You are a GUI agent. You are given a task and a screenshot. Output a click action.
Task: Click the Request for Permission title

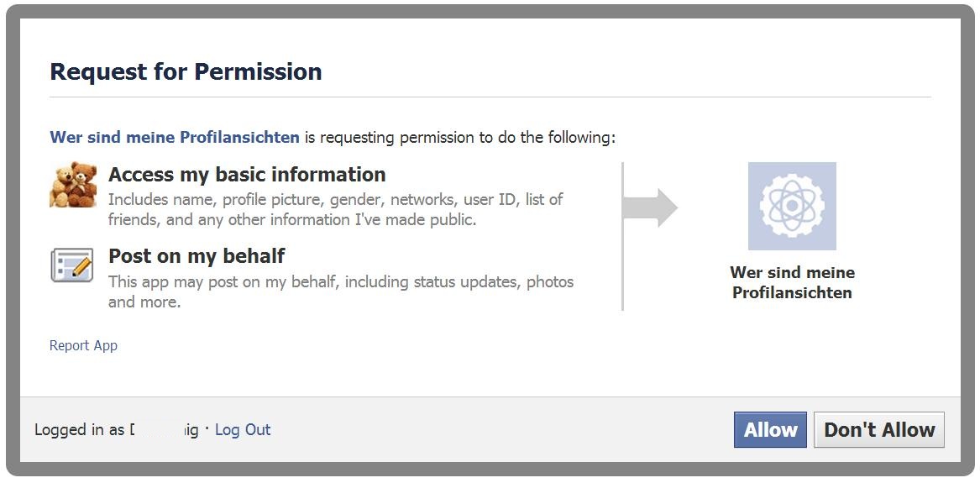tap(186, 71)
